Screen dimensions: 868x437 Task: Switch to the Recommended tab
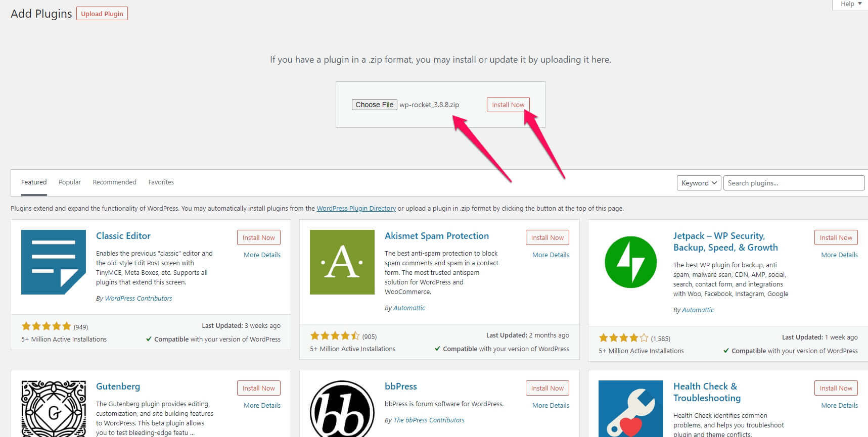click(115, 182)
